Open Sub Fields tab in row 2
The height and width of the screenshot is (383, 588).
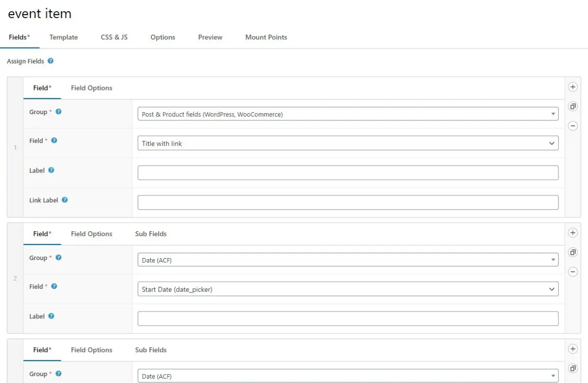click(x=151, y=234)
